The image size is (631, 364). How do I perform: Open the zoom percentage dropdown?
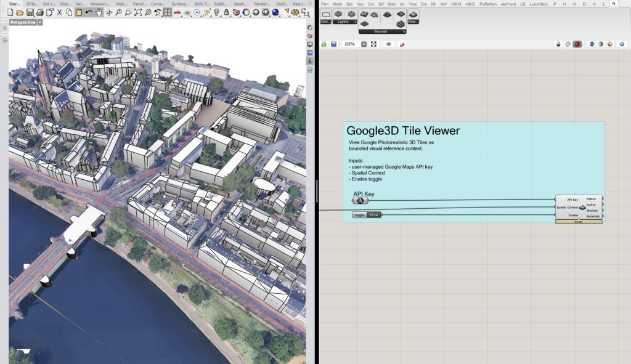point(364,44)
